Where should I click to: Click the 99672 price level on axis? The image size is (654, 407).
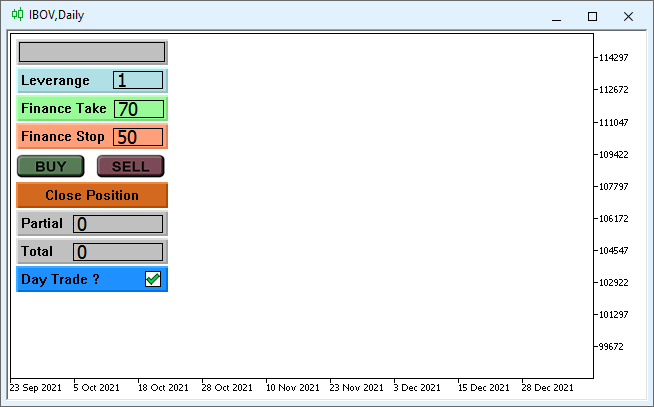[611, 347]
